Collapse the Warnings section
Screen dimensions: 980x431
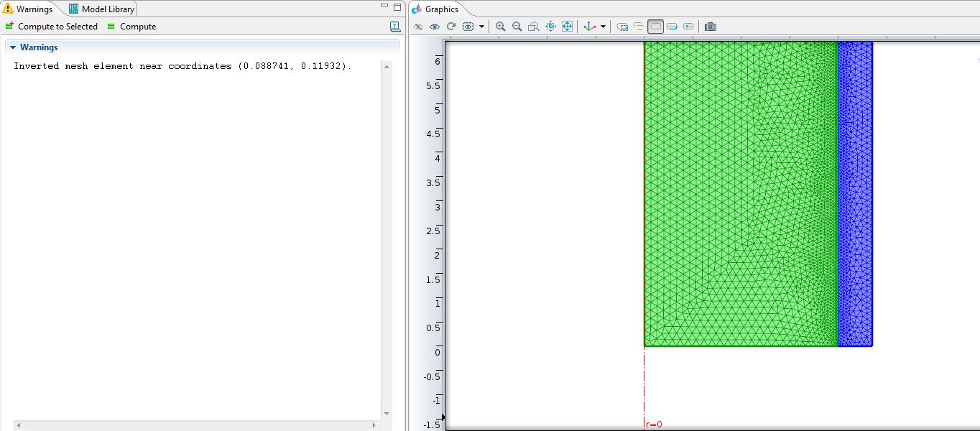13,47
